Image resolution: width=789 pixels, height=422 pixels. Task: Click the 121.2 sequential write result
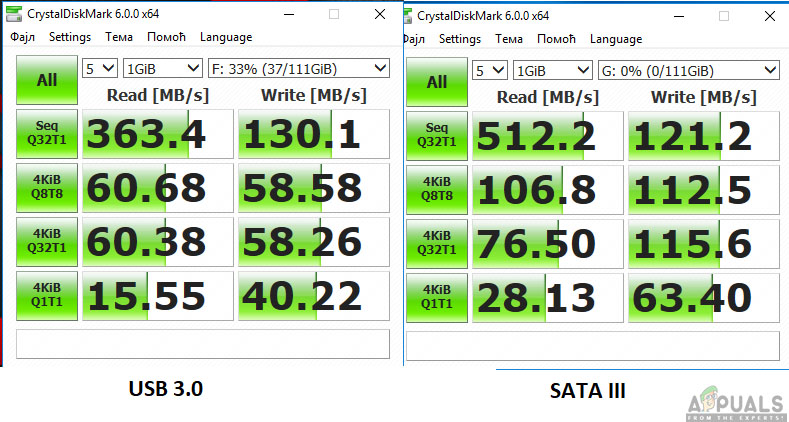704,136
